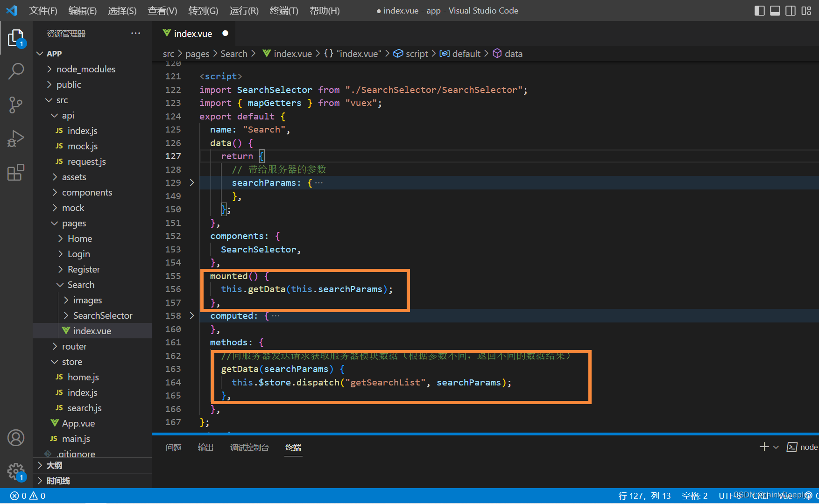Toggle bottom panel layout icon
This screenshot has height=504, width=819.
775,11
